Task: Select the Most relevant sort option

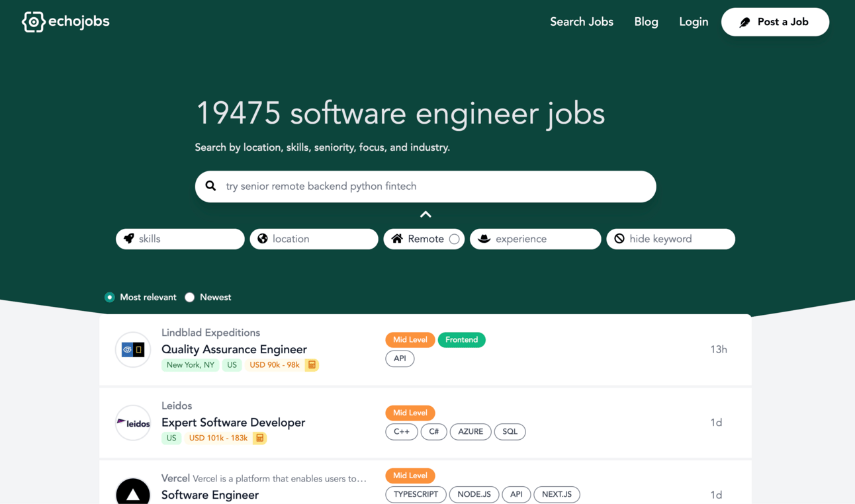Action: point(110,298)
